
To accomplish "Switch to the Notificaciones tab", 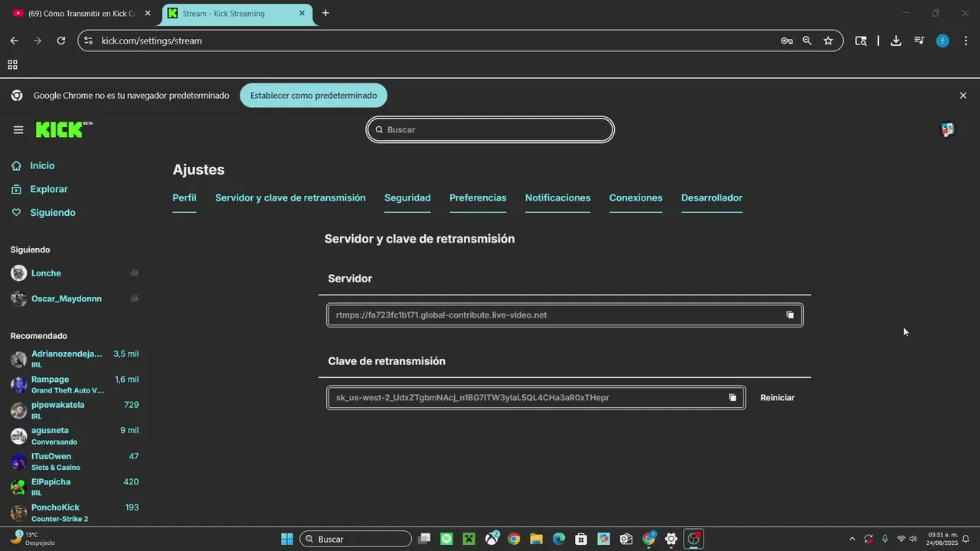I will tap(558, 198).
